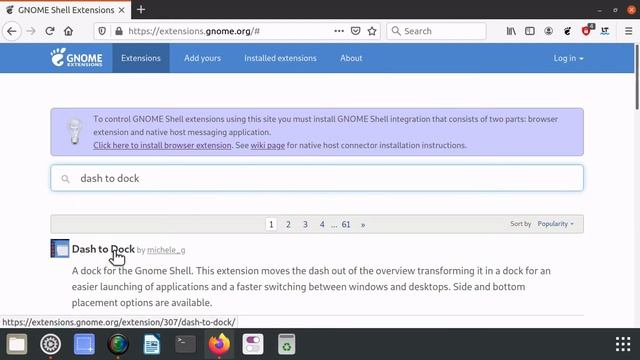
Task: Open page actions three-dot menu
Action: pos(339,31)
